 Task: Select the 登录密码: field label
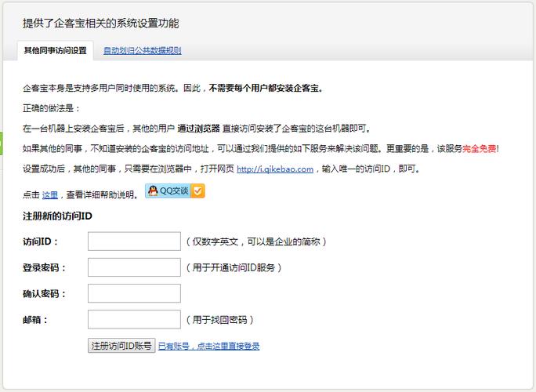pos(44,267)
